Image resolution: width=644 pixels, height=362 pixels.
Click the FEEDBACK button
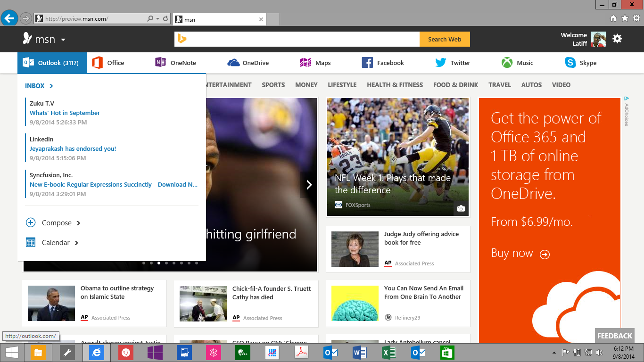click(615, 336)
